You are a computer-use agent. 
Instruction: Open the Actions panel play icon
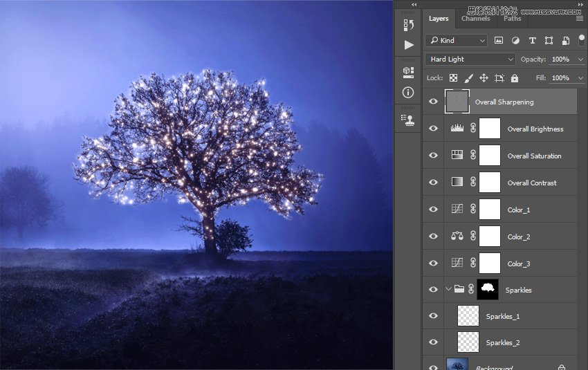[409, 45]
